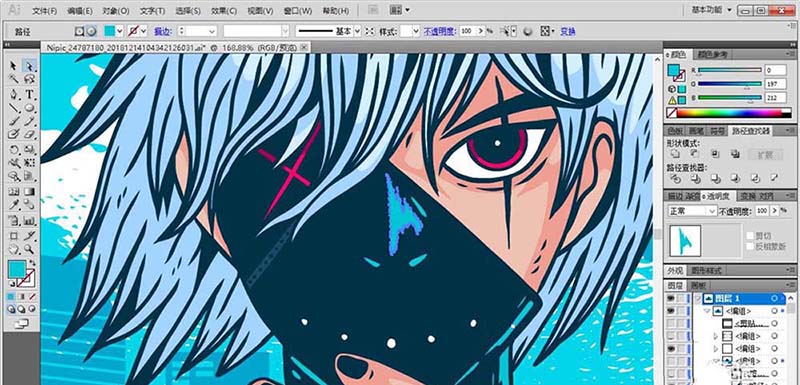Open the 基本 brush definition dropdown
Screen dimensions: 800x385
357,31
